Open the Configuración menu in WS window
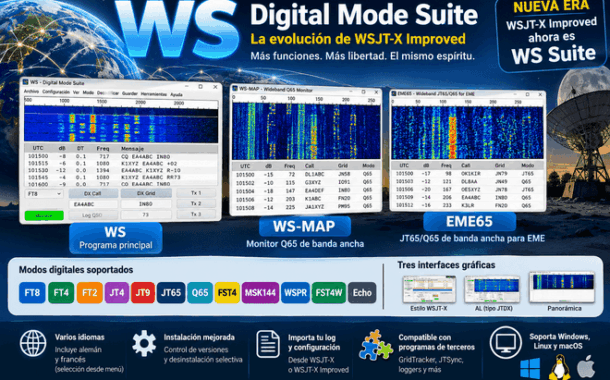The image size is (610, 380). click(56, 92)
